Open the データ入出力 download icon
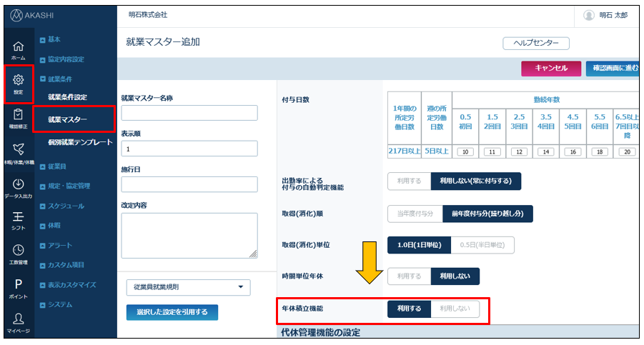 coord(18,189)
